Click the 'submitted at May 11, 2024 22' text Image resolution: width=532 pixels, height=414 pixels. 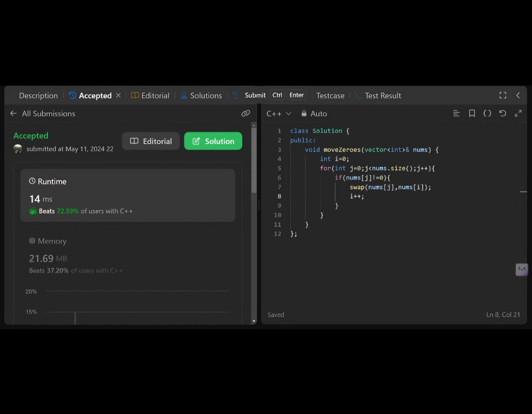(70, 149)
